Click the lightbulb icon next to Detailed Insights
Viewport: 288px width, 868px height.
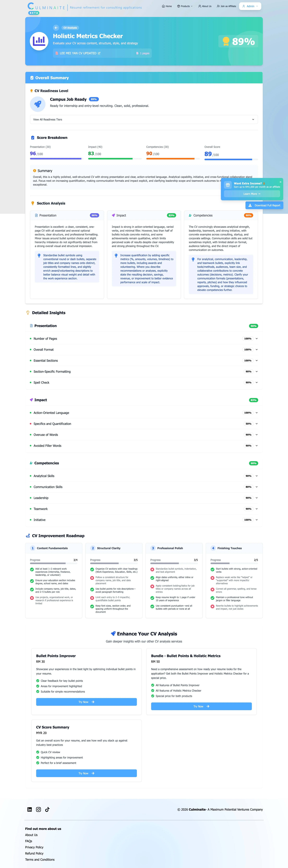click(x=28, y=313)
